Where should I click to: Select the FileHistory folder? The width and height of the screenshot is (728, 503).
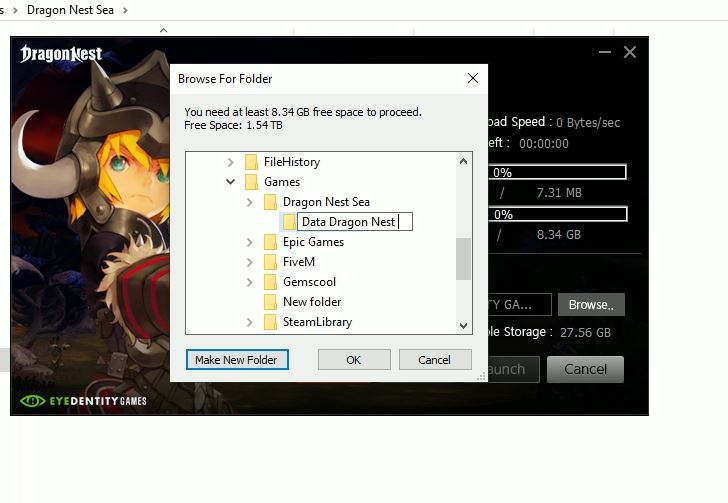292,162
